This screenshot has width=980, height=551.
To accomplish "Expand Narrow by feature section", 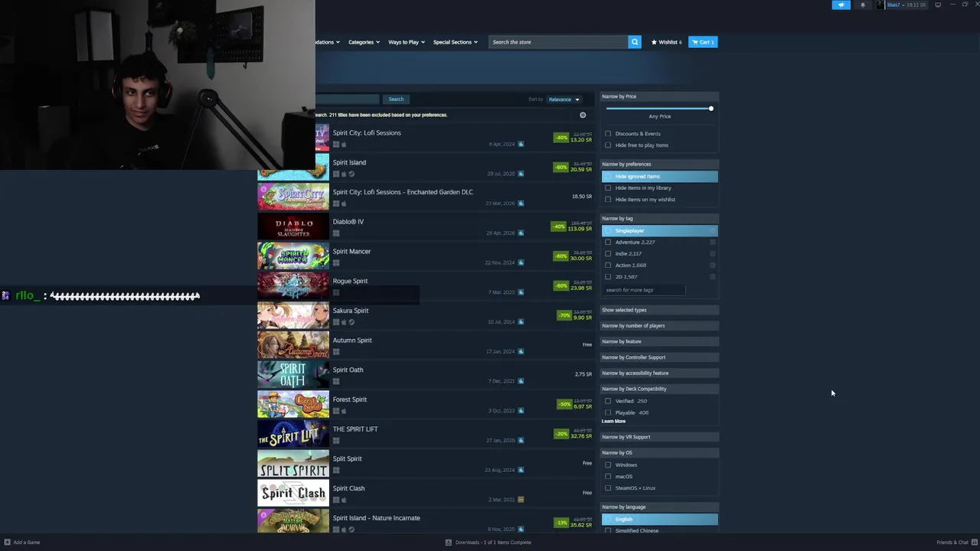I will click(x=659, y=341).
